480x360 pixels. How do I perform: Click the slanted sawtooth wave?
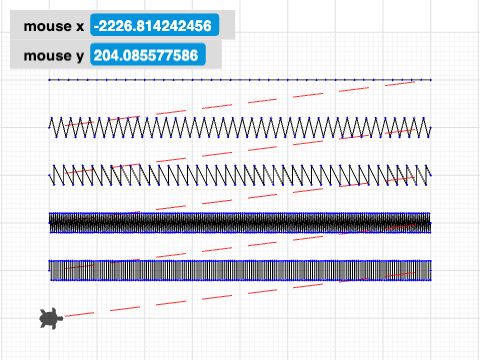tap(240, 175)
